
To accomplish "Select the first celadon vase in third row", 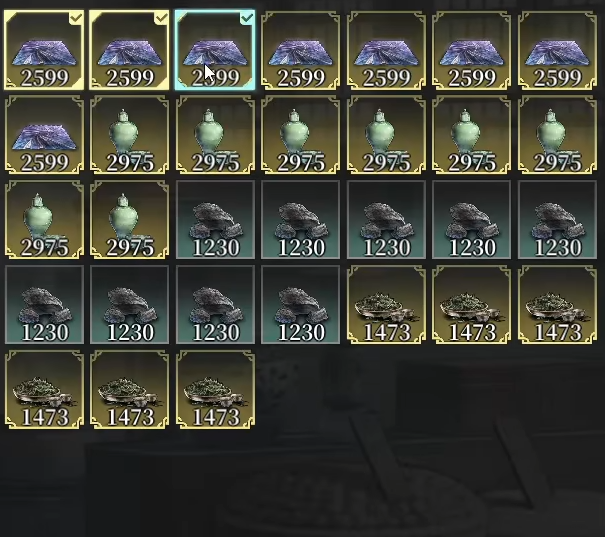I will coord(44,220).
